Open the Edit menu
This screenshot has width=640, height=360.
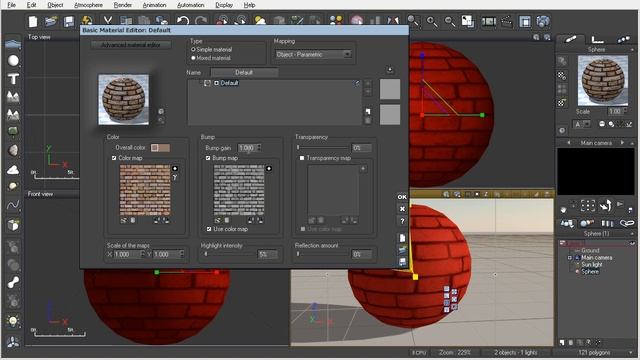(x=31, y=5)
